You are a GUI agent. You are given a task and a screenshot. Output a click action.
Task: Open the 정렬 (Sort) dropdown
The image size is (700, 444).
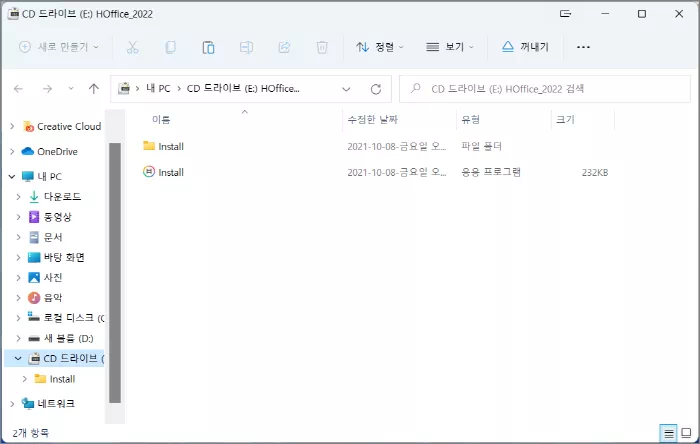[x=380, y=47]
